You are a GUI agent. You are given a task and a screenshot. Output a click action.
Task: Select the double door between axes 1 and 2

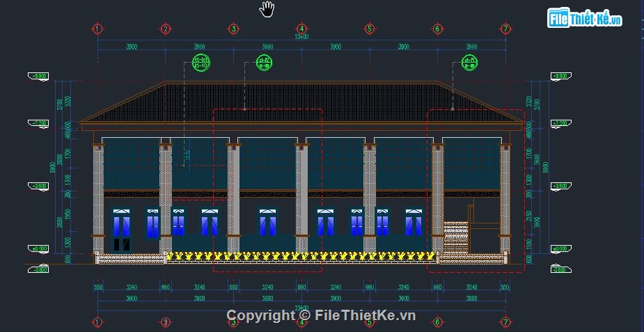click(122, 230)
